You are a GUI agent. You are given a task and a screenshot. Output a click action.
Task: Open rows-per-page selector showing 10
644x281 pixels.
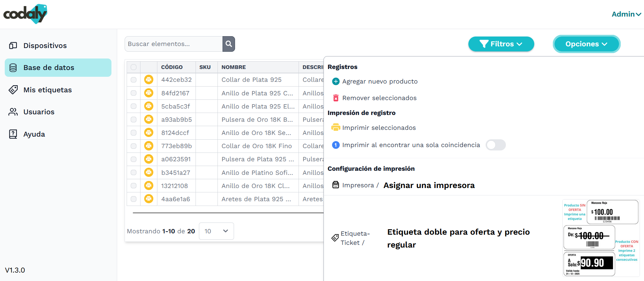click(216, 231)
